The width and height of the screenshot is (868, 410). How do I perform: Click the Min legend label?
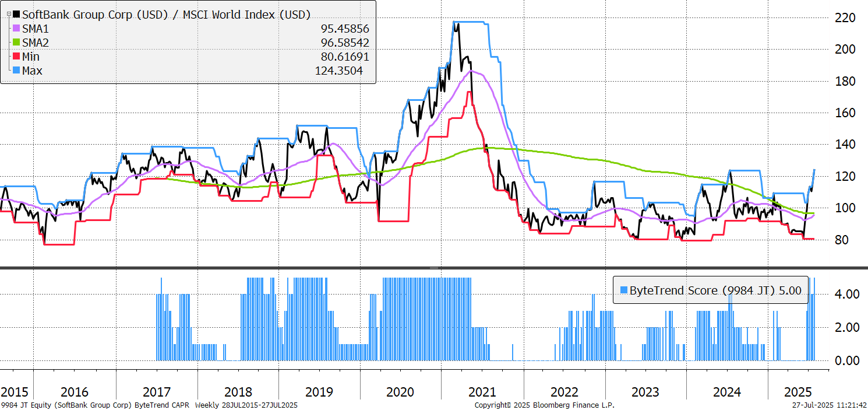[x=31, y=57]
